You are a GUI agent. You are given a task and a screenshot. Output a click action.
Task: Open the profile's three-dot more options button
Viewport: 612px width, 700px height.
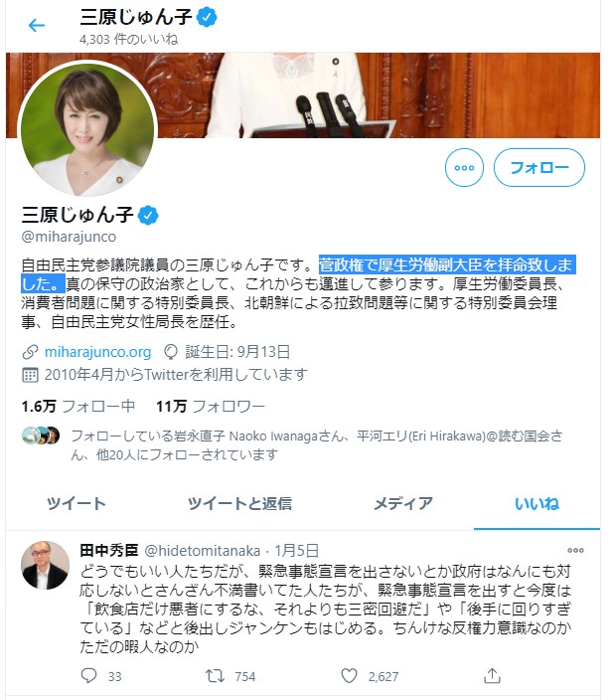(x=464, y=167)
